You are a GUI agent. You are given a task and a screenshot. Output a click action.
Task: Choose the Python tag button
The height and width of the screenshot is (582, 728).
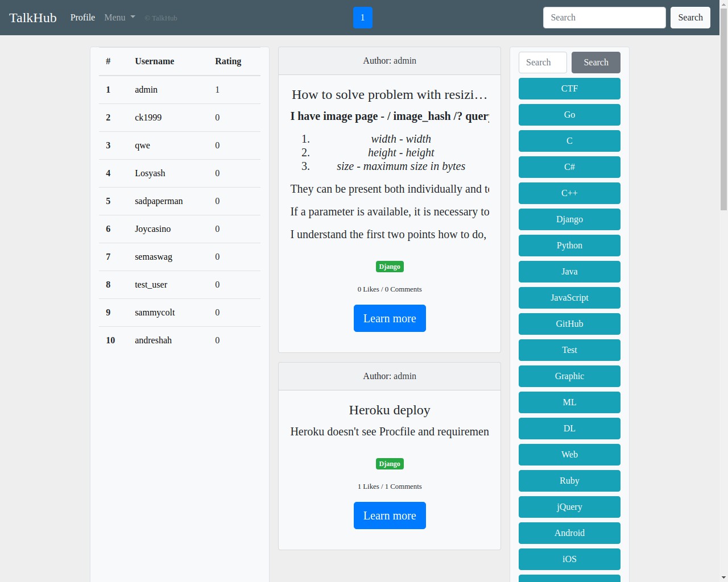point(569,246)
